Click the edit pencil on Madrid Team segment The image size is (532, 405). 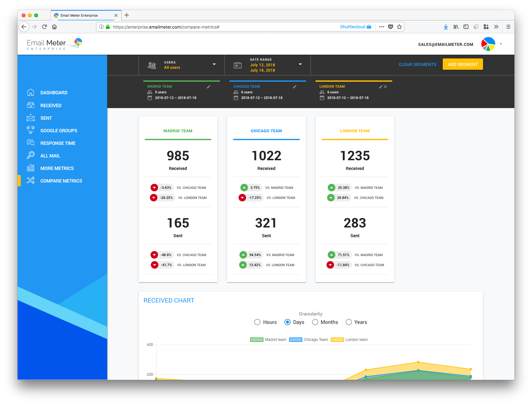(x=209, y=87)
